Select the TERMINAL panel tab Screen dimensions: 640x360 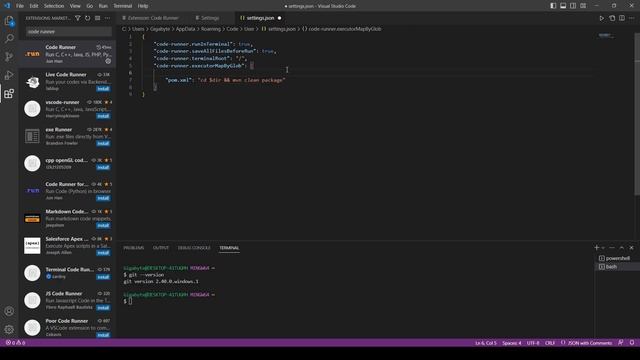pyautogui.click(x=229, y=248)
